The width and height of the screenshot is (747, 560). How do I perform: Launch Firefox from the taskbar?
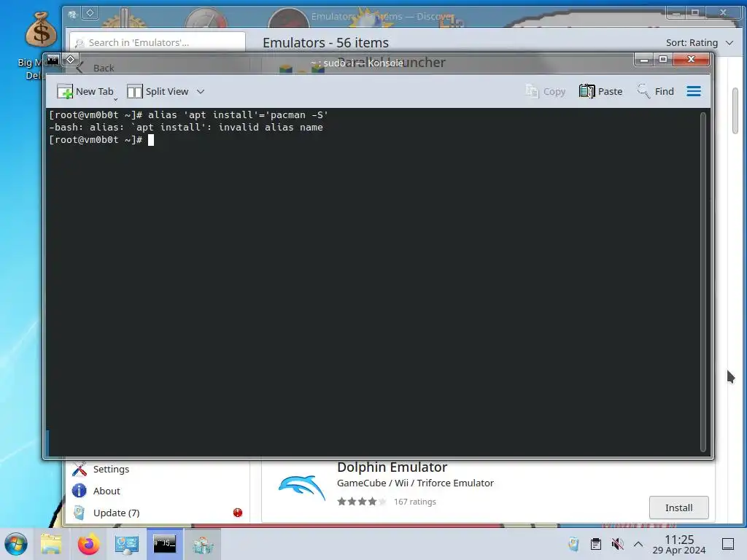[x=88, y=544]
